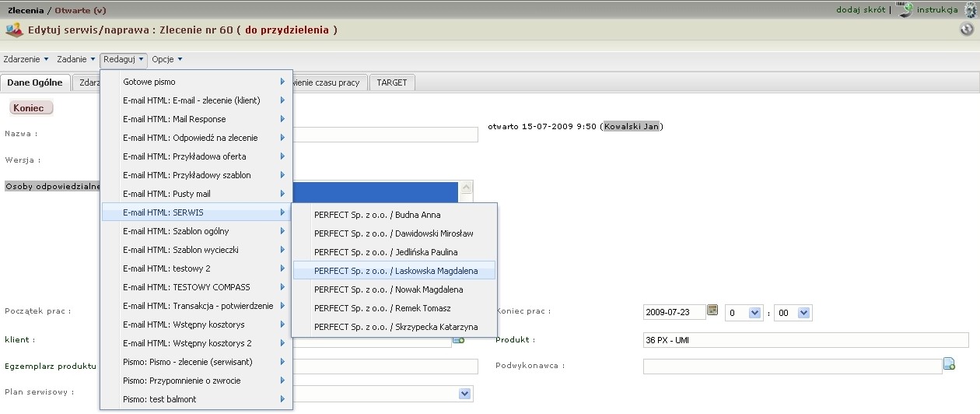Open the Zdarzenie menu
Viewport: 980px width, 414px height.
[x=26, y=59]
